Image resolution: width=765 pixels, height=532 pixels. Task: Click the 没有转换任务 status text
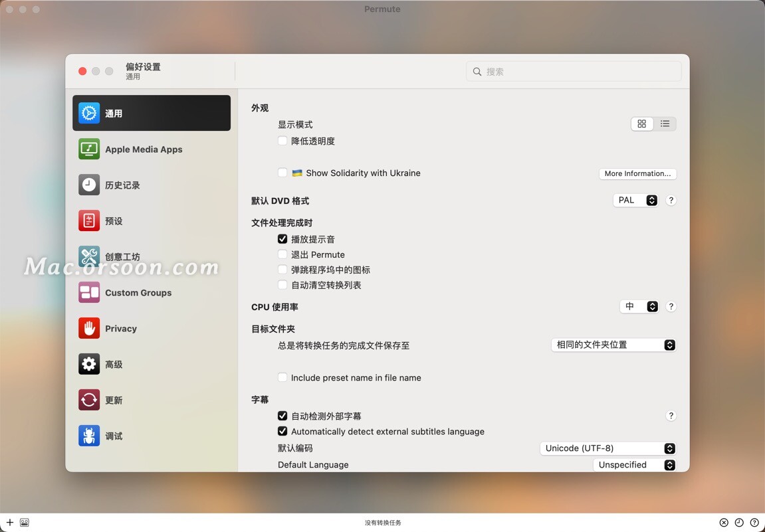pyautogui.click(x=383, y=523)
